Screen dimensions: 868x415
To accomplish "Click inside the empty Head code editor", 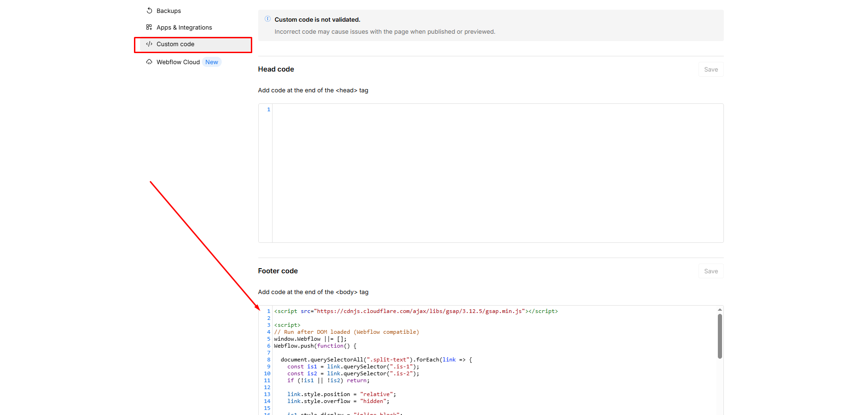I will 498,173.
